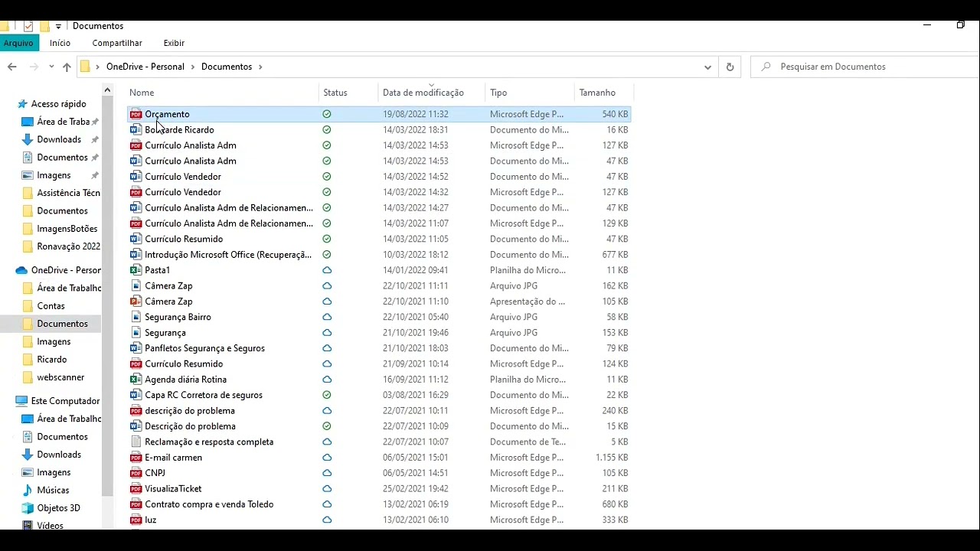Open the webscanner folder in the sidebar
Image resolution: width=980 pixels, height=551 pixels.
coord(60,377)
